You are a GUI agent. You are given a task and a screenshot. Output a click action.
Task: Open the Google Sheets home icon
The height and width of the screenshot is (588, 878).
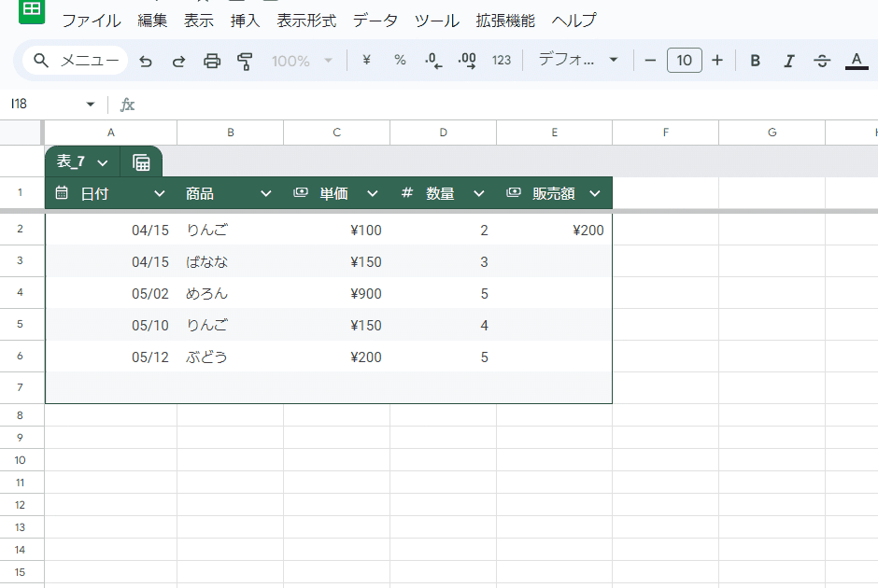pyautogui.click(x=32, y=10)
